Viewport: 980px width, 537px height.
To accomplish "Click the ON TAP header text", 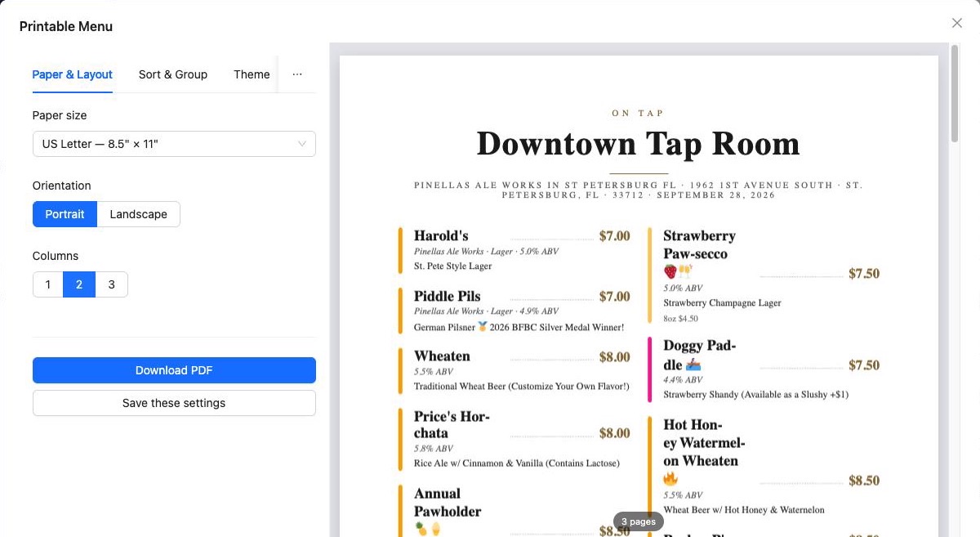I will (x=639, y=114).
